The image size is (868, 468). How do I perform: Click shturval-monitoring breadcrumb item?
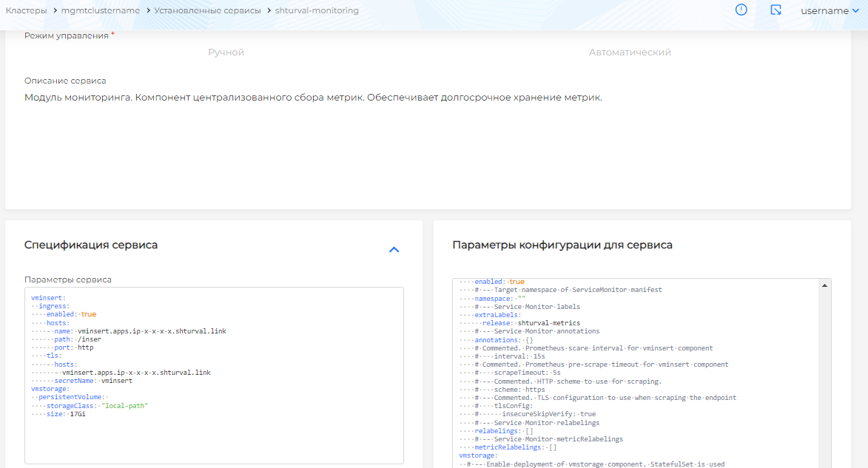pos(317,11)
